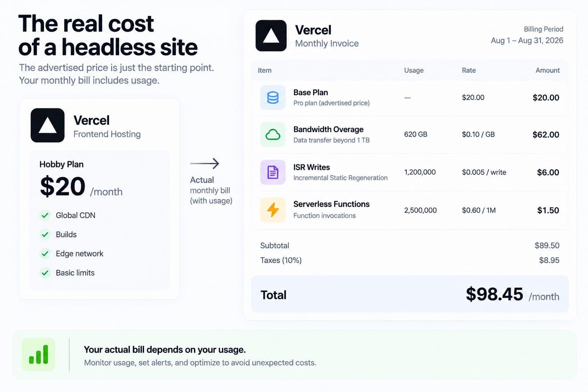Viewport: 588px width, 392px height.
Task: Click the Subtotal $89.50 value
Action: 547,245
